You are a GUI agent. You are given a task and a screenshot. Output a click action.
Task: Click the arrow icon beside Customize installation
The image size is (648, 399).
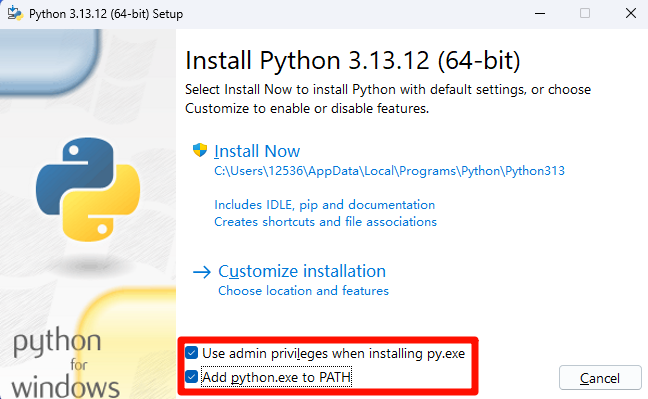coord(202,272)
